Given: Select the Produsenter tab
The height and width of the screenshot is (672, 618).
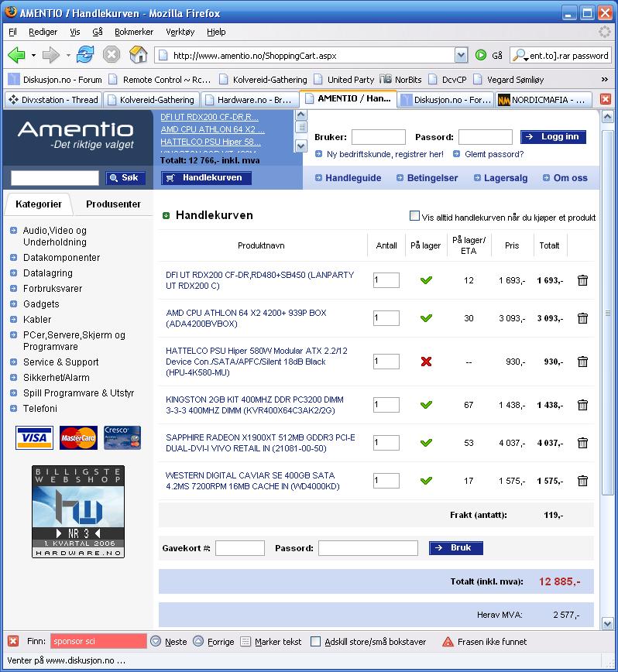Looking at the screenshot, I should point(113,204).
